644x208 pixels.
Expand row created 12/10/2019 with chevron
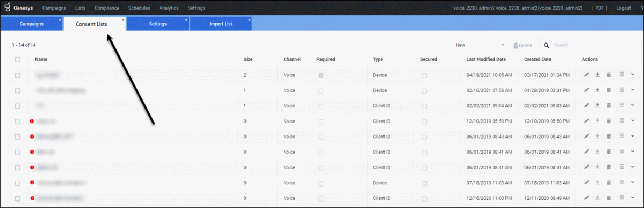633,120
